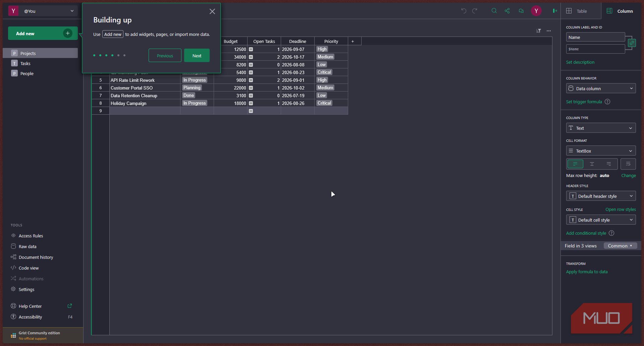The height and width of the screenshot is (346, 644).
Task: Open Access Rules tool
Action: tap(31, 236)
